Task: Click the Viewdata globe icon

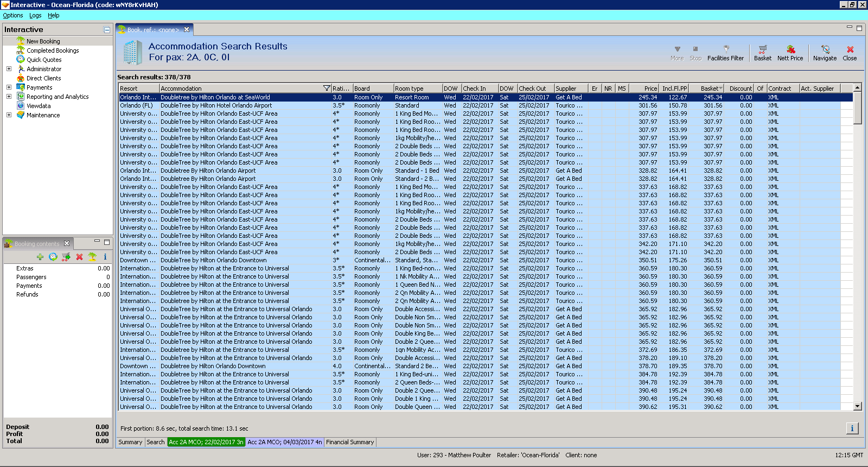Action: click(x=21, y=105)
